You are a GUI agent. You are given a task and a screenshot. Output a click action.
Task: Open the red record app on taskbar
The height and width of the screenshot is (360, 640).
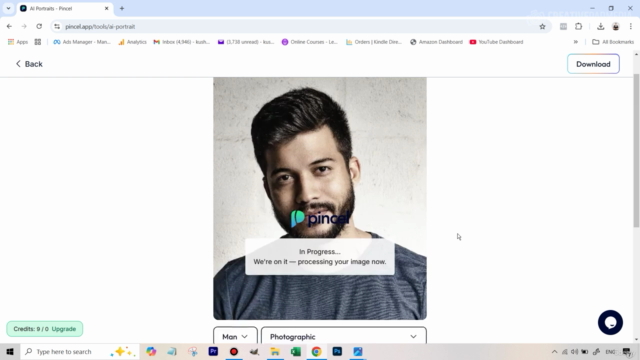[234, 351]
